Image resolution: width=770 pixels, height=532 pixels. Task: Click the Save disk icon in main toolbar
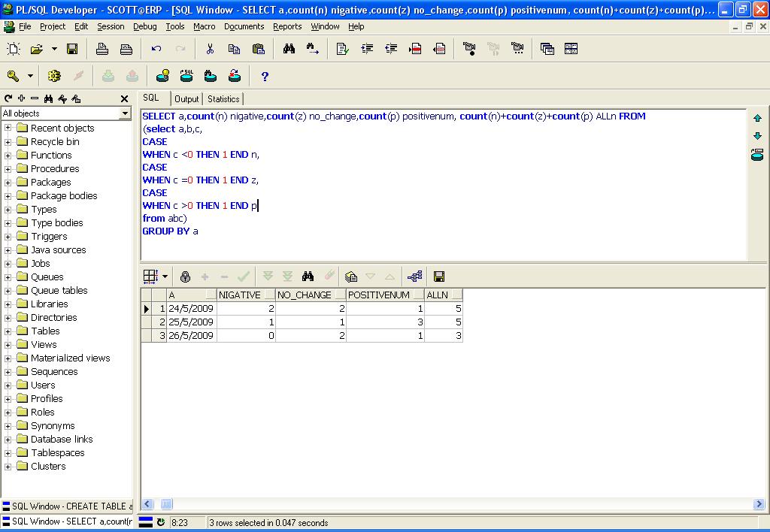click(x=72, y=49)
